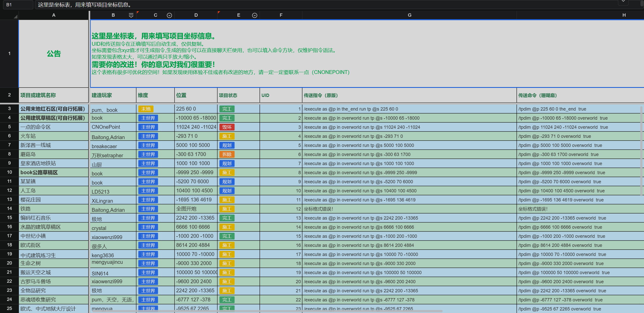This screenshot has height=313, width=644.
Task: Select row 14 header
Action: 9,208
